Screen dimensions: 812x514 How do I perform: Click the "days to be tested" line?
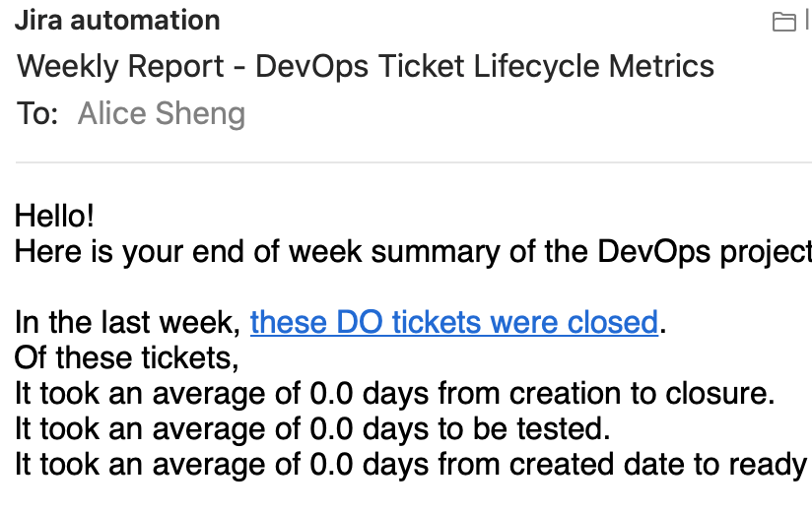312,428
